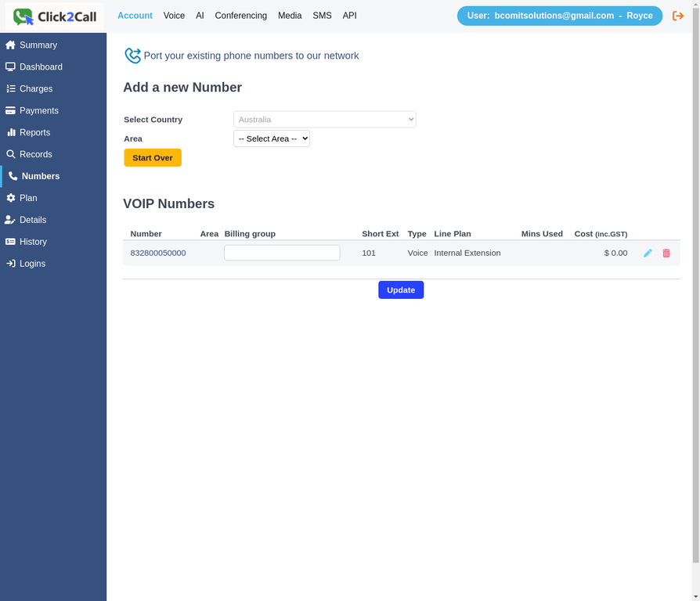Switch to the Voice tab
Viewport: 700px width, 601px height.
click(x=174, y=15)
